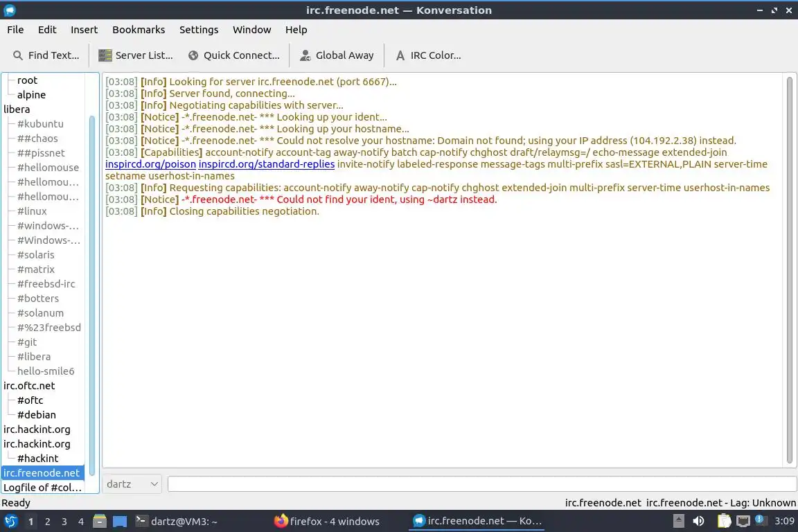This screenshot has width=798, height=532.
Task: Click the eject media tray icon
Action: [x=679, y=521]
